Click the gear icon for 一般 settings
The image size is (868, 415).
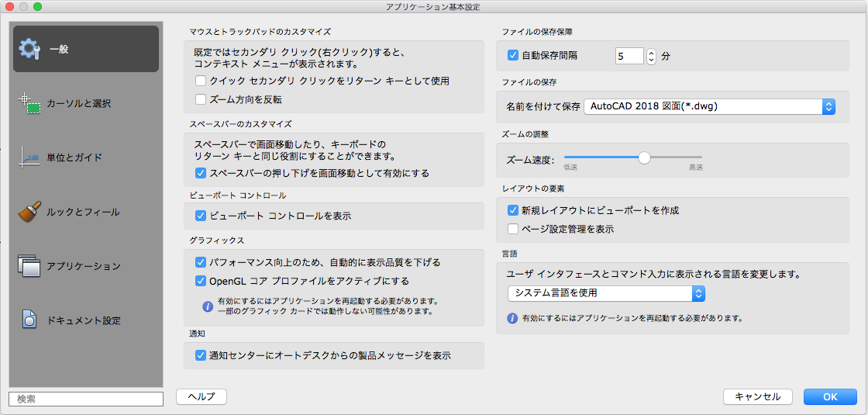click(29, 49)
